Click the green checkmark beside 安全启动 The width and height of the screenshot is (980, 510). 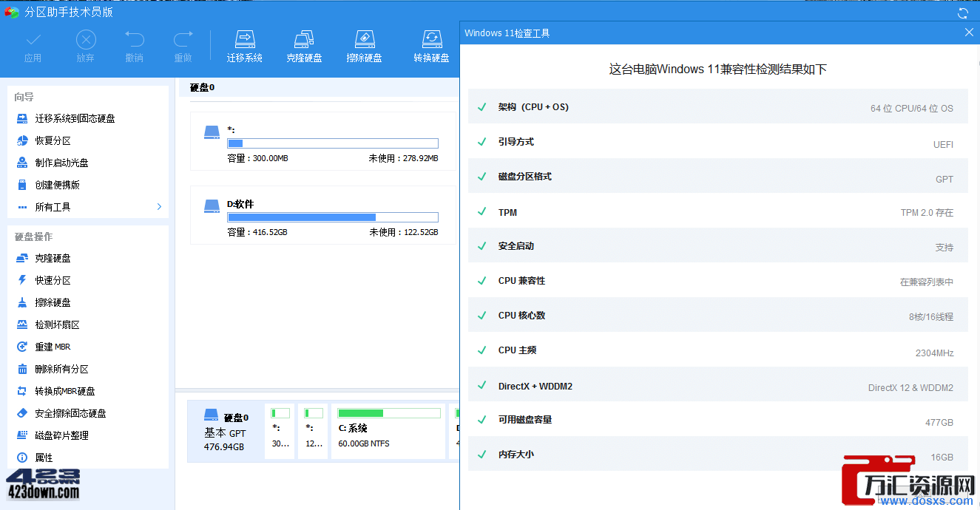pos(482,246)
